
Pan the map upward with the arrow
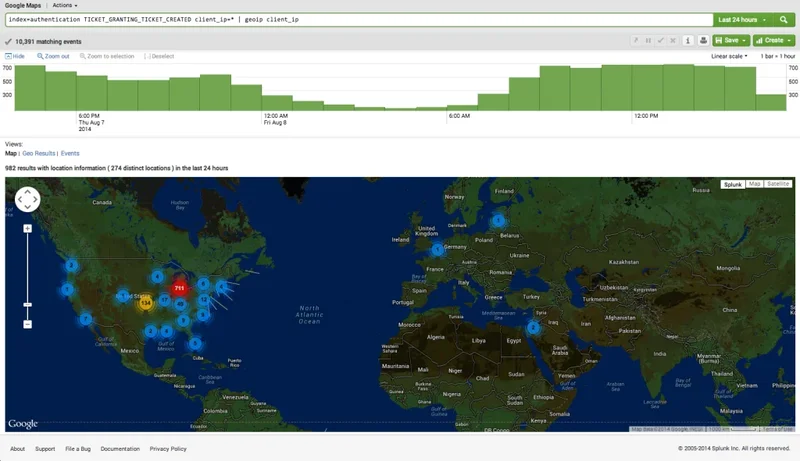(x=28, y=192)
